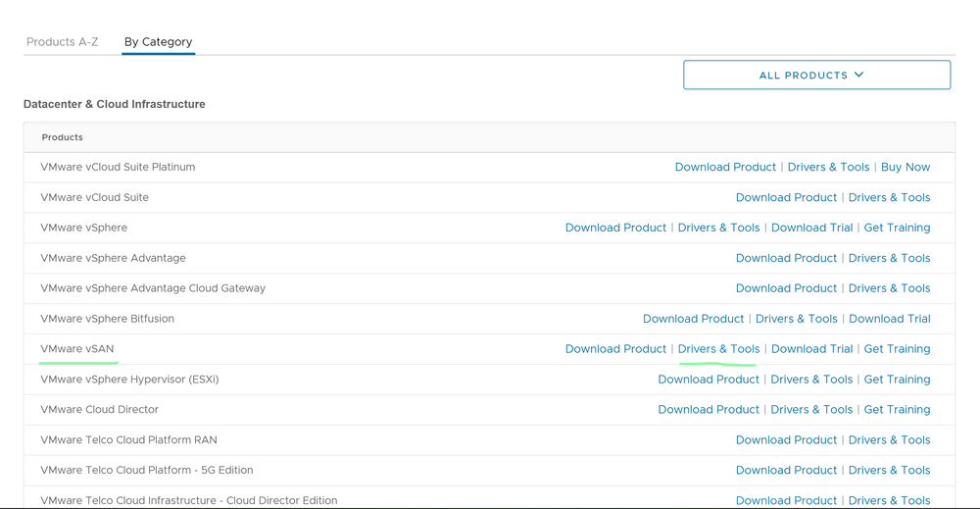
Task: Click Download Product in the VMware vSphere row
Action: (615, 228)
